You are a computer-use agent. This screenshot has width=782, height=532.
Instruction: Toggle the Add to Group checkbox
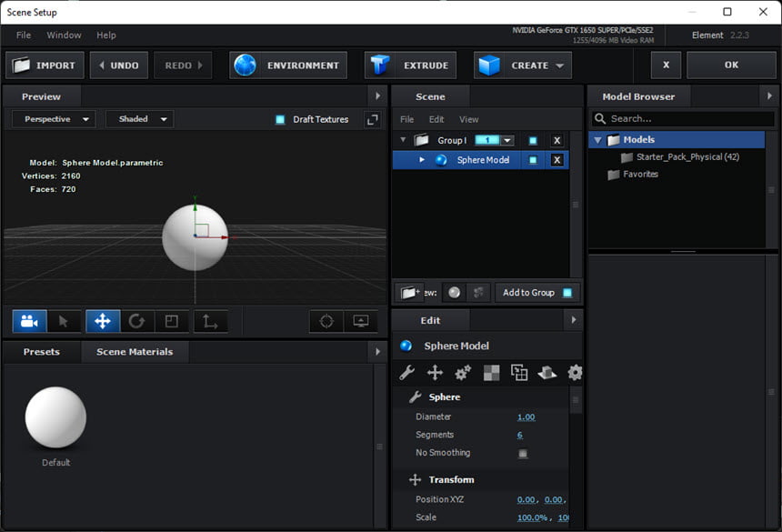tap(567, 293)
